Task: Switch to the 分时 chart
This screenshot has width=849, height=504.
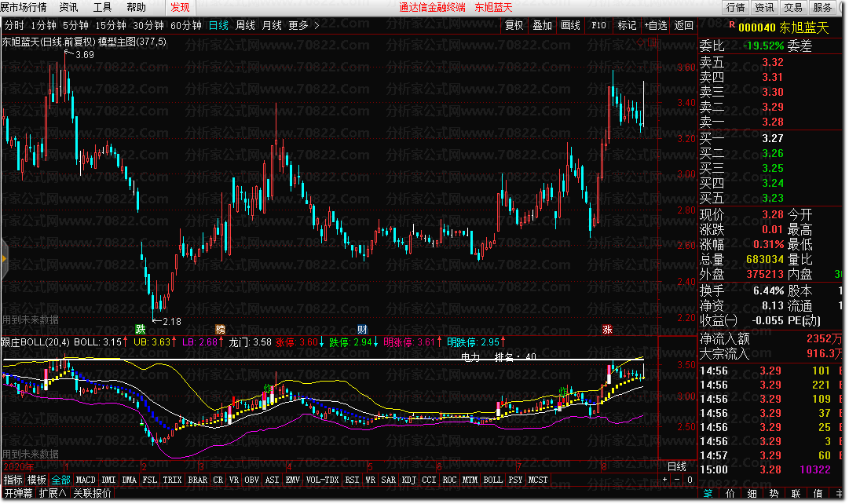Action: [14, 25]
